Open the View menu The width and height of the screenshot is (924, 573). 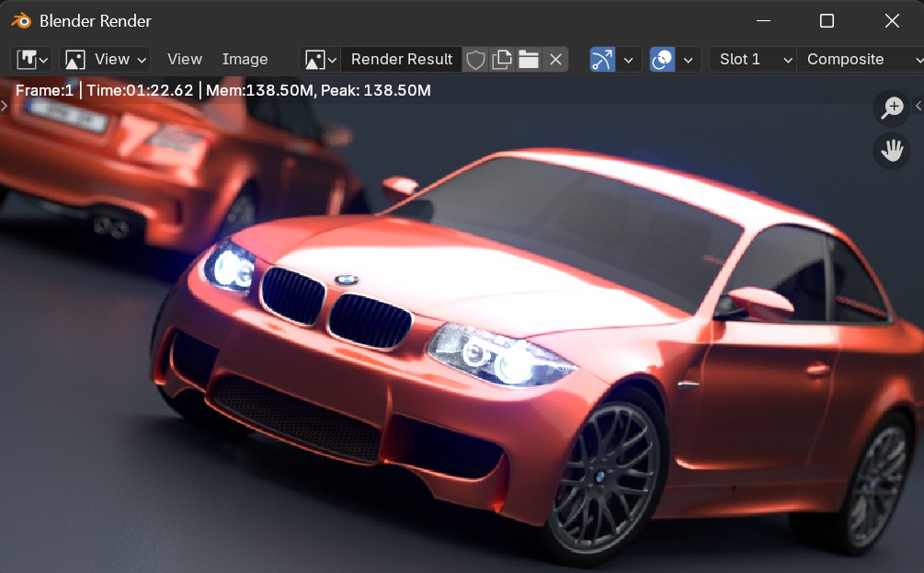(184, 60)
